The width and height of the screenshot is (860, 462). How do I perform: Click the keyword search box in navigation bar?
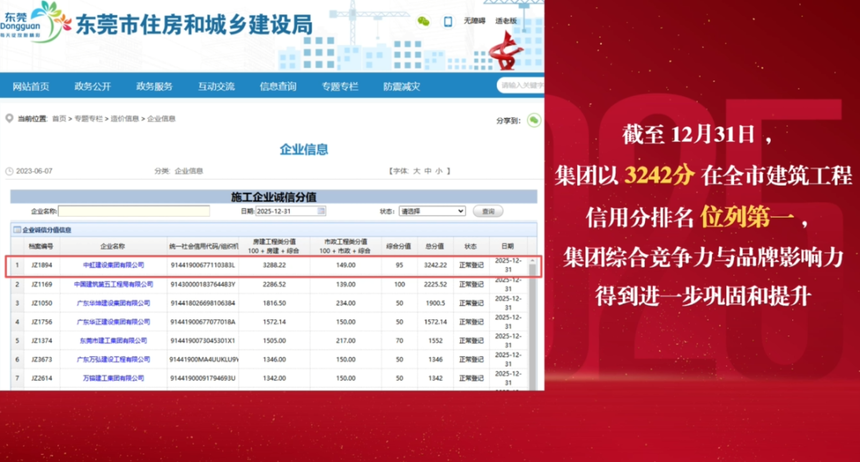click(x=521, y=85)
